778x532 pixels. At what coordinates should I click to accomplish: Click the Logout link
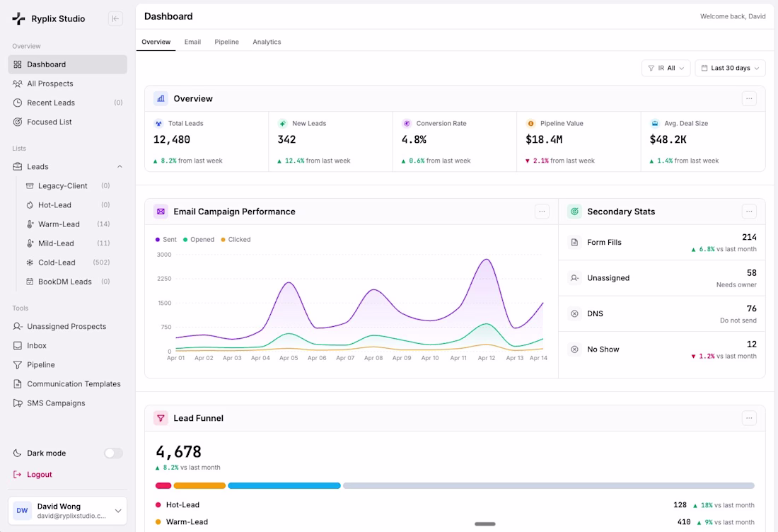40,475
